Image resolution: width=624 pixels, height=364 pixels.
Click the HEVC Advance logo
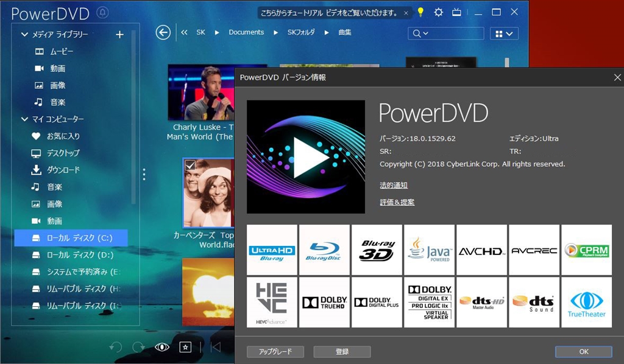(x=272, y=303)
